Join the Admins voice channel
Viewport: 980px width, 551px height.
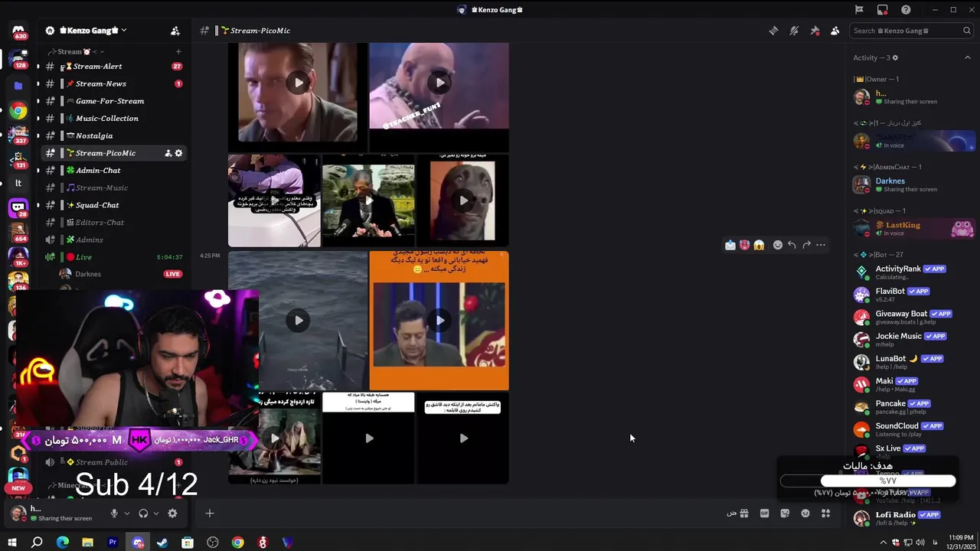tap(113, 240)
